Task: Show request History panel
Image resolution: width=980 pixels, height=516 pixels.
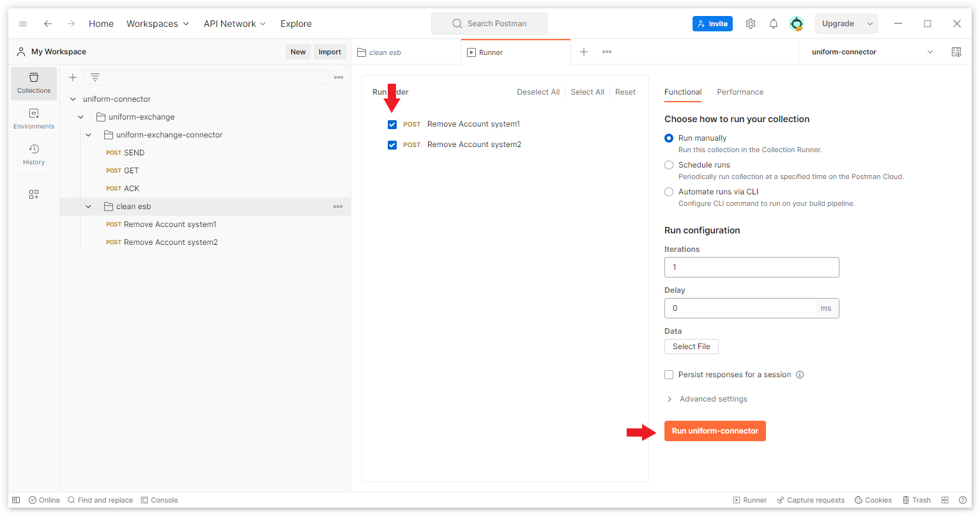Action: 33,155
